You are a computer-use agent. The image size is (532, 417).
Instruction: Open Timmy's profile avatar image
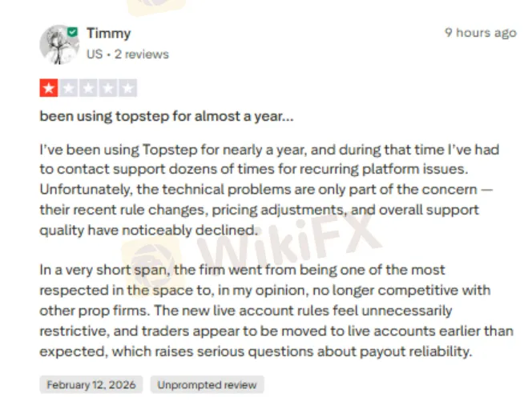pos(58,44)
